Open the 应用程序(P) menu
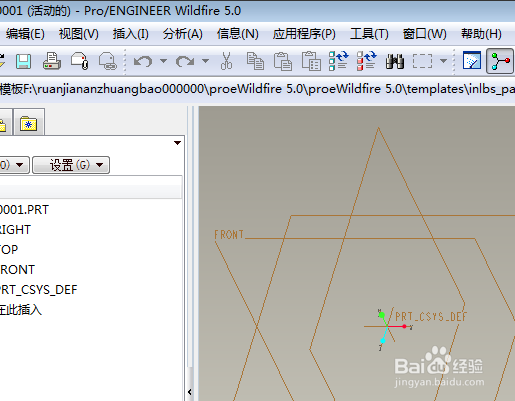This screenshot has width=515, height=401. [304, 34]
